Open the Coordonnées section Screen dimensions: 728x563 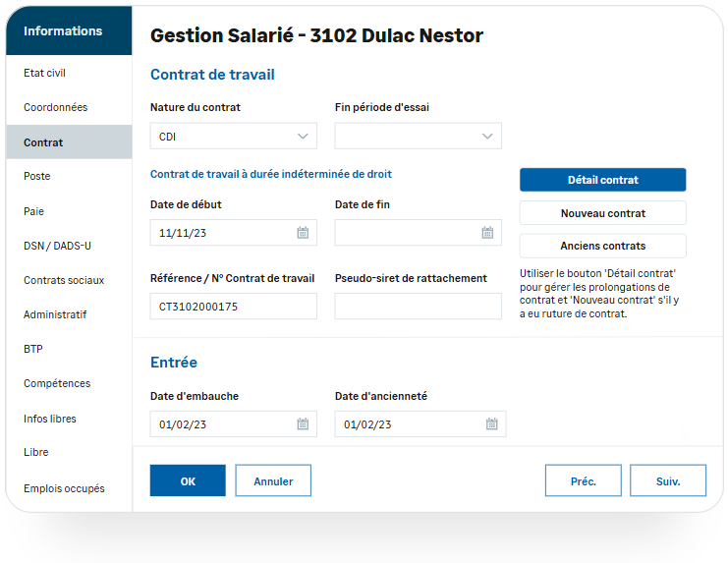click(x=55, y=107)
